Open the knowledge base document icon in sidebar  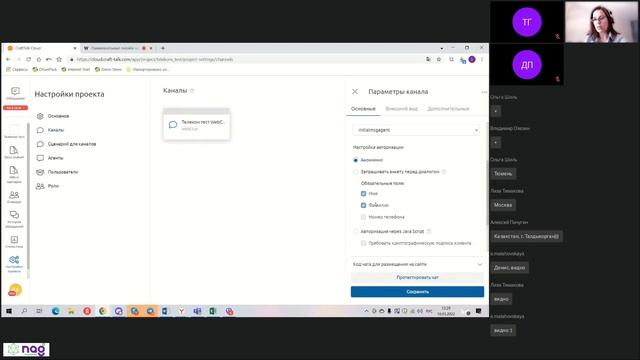click(x=14, y=152)
